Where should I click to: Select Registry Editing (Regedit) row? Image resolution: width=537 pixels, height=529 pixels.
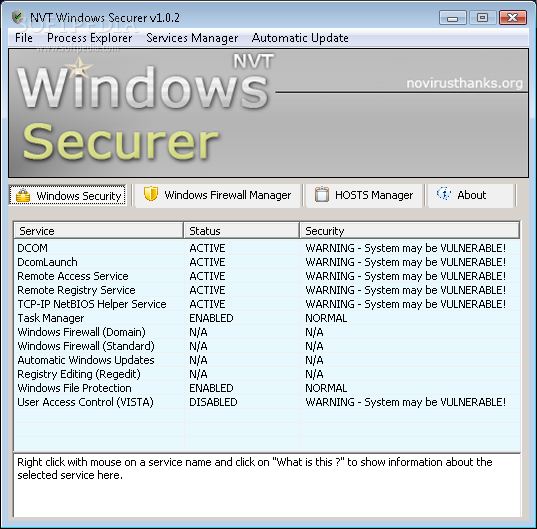(x=267, y=374)
